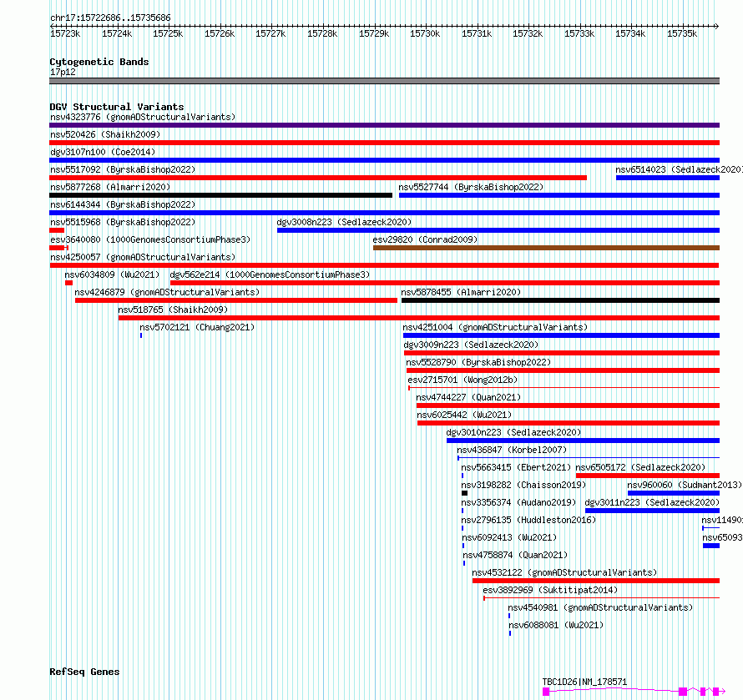Screen dimensions: 743x700
Task: Open nsv4250057 gnomAD variant label
Action: 143,257
